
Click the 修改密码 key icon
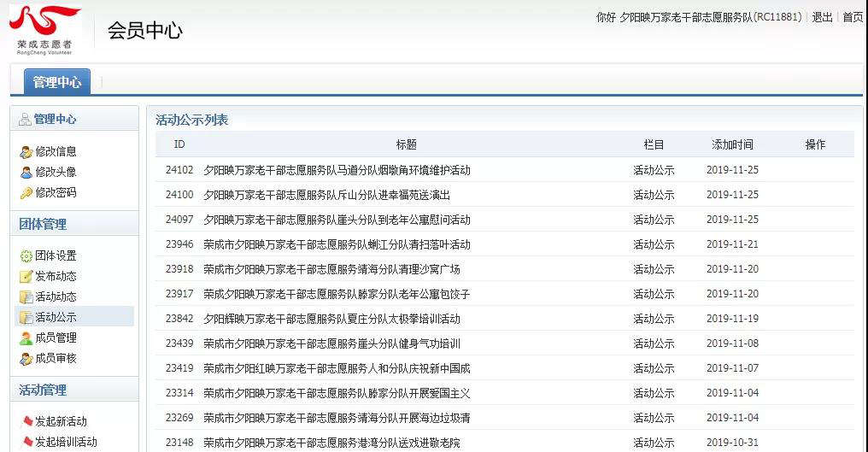click(26, 193)
